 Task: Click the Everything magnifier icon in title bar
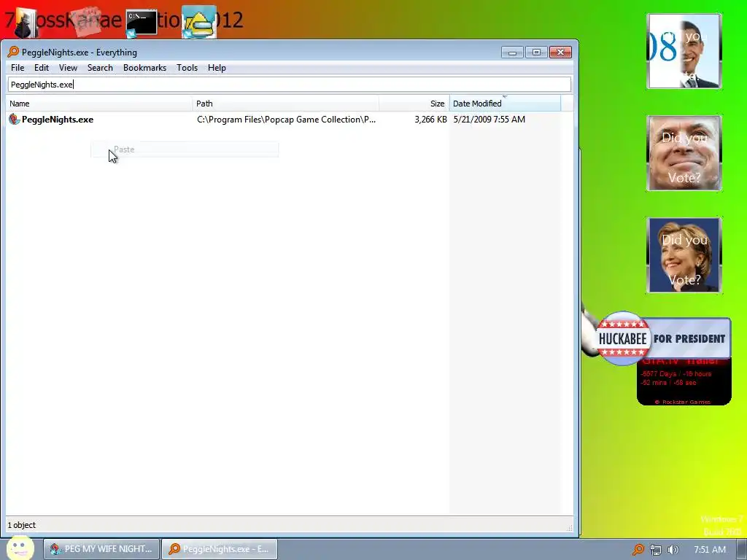click(13, 52)
